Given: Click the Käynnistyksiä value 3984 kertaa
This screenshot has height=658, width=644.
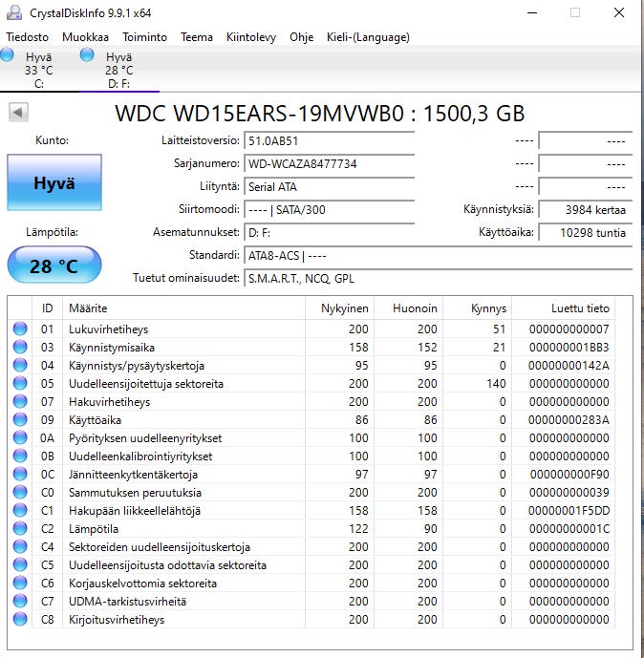Looking at the screenshot, I should (585, 209).
